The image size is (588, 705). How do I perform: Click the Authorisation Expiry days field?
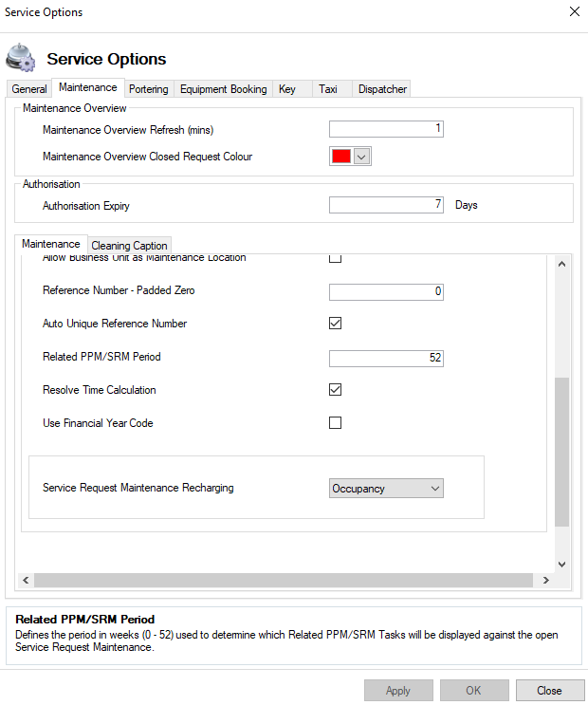[386, 205]
